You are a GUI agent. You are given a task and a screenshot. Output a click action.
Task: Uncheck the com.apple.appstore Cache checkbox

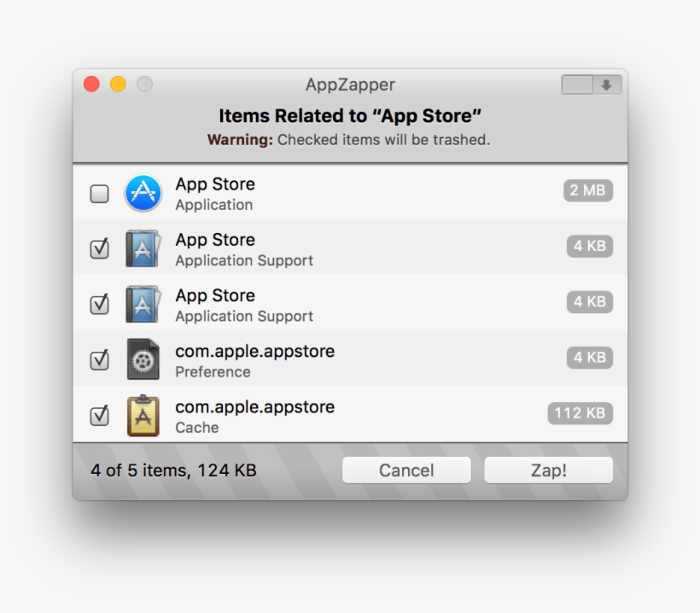tap(99, 416)
